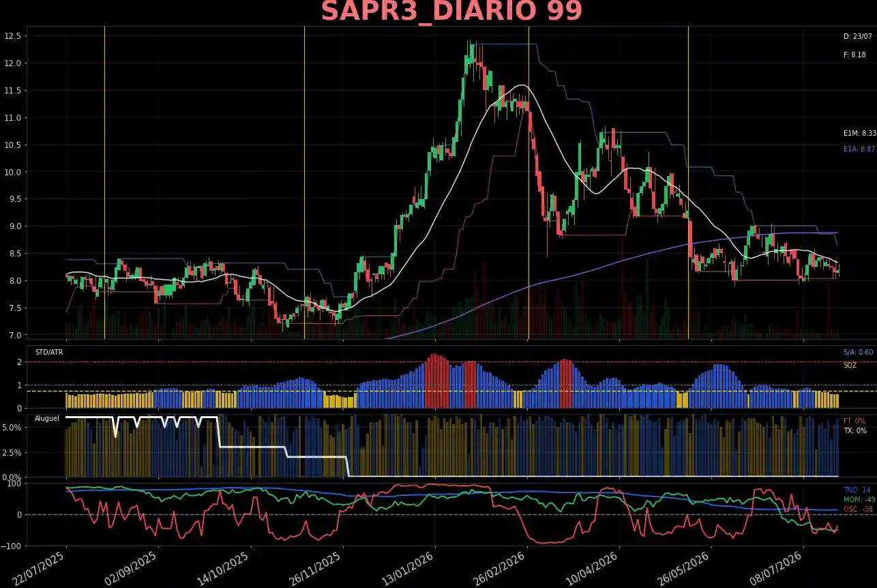The height and width of the screenshot is (588, 877).
Task: Click the chart title SAPR3_DIARIO 99
Action: click(451, 12)
